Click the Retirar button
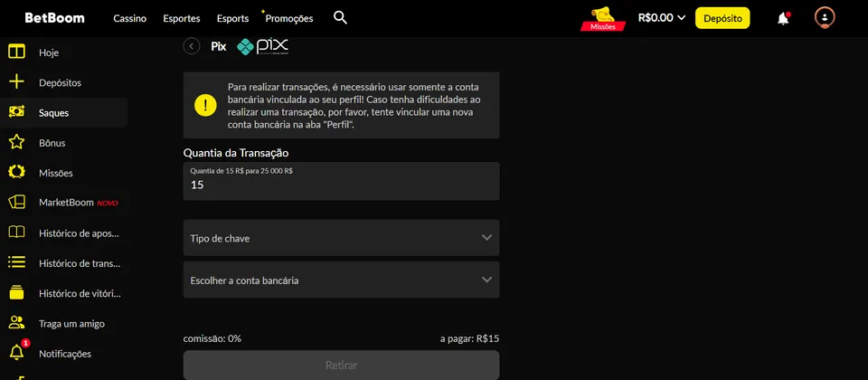 [341, 366]
